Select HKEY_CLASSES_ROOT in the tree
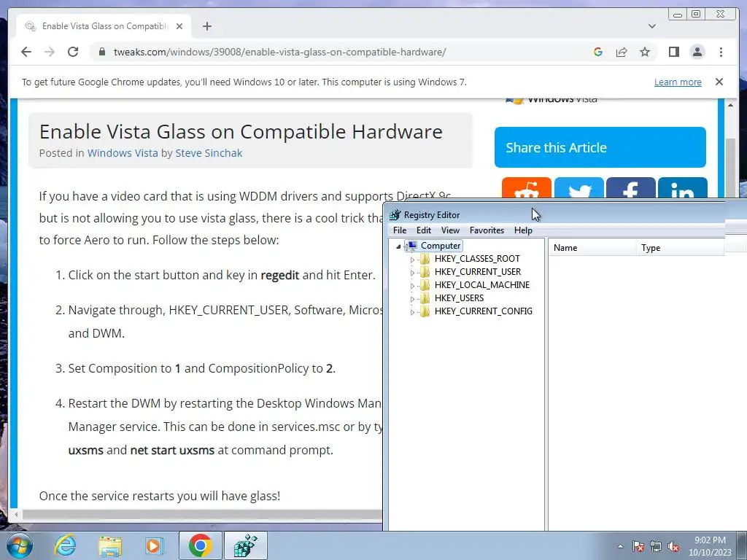 click(477, 259)
